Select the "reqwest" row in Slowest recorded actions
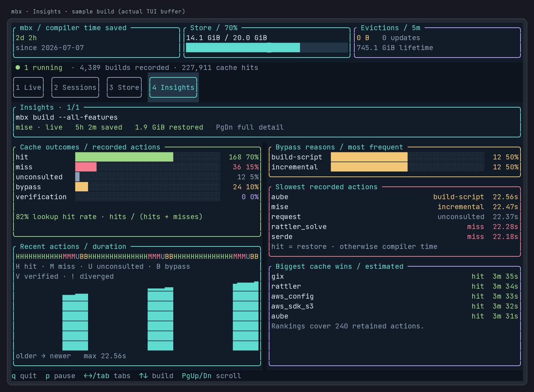534x392 pixels. 395,217
